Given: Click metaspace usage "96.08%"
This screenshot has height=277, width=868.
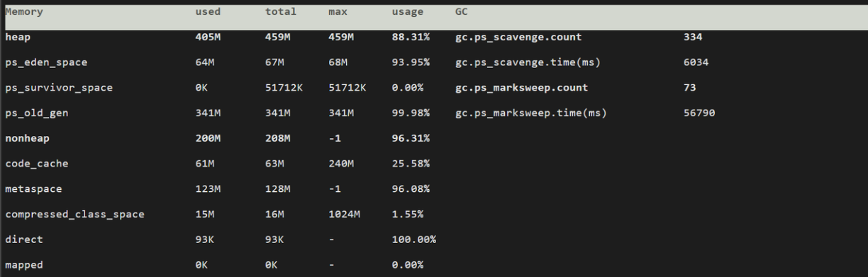Looking at the screenshot, I should point(411,190).
